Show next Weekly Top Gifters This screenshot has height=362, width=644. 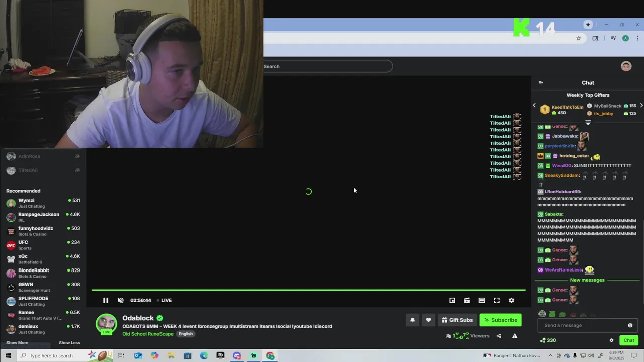click(641, 106)
